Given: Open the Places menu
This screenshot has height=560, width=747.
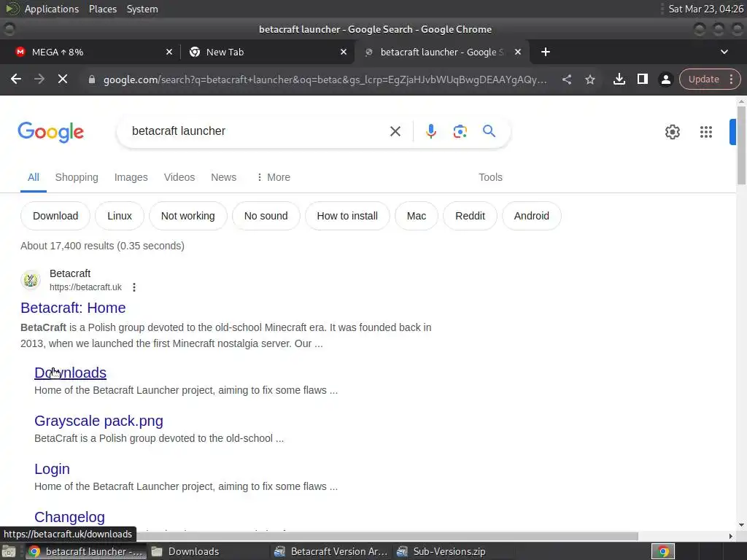Looking at the screenshot, I should [102, 9].
